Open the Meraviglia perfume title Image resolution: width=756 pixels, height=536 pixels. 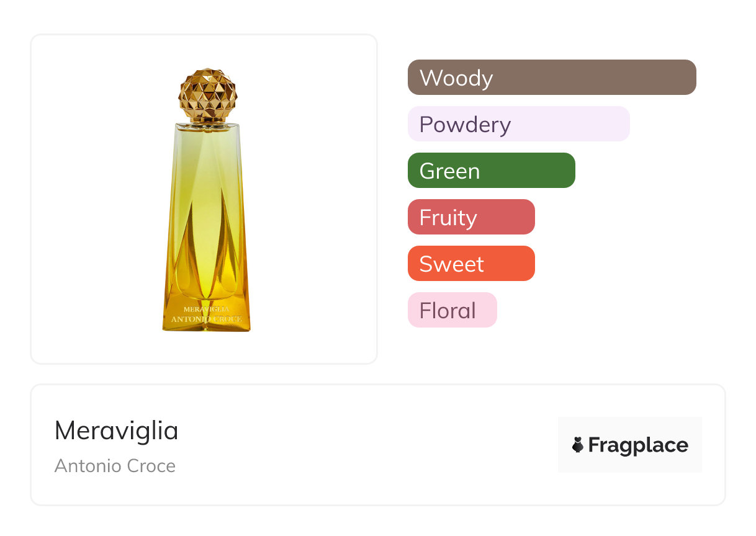pyautogui.click(x=117, y=431)
